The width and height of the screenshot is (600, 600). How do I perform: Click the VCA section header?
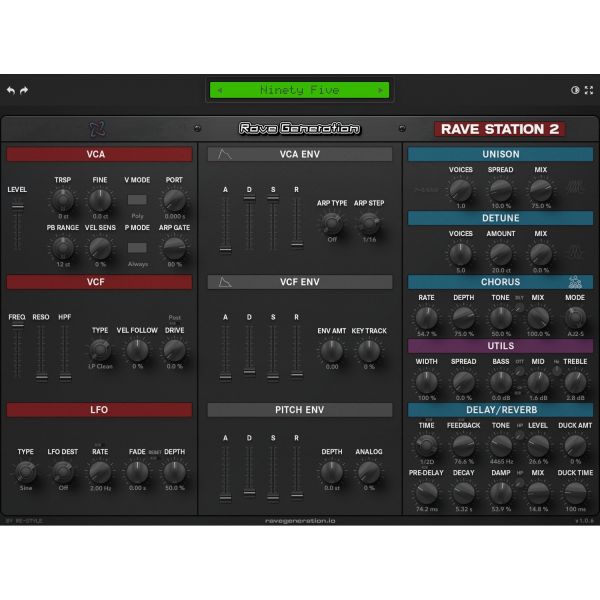(x=99, y=154)
